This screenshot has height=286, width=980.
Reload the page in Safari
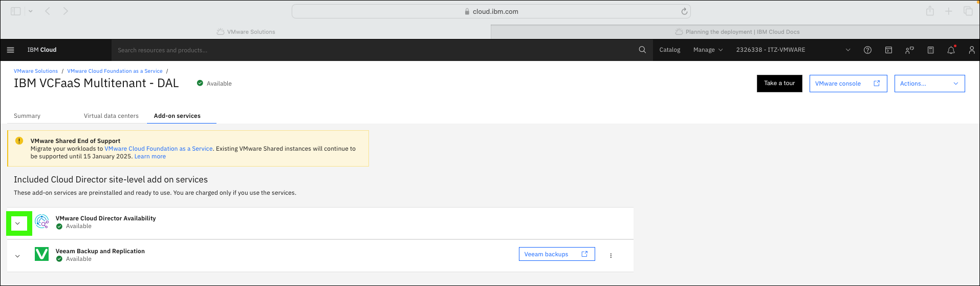coord(684,11)
